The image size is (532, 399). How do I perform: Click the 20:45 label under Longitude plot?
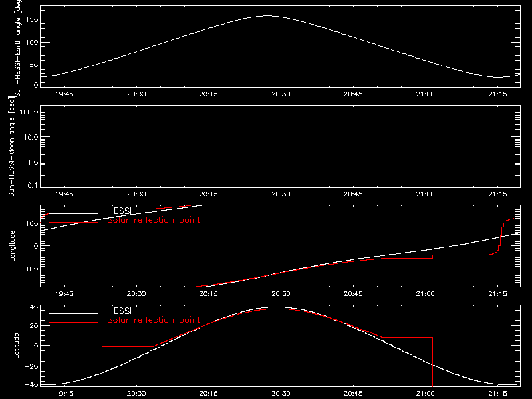pos(353,294)
